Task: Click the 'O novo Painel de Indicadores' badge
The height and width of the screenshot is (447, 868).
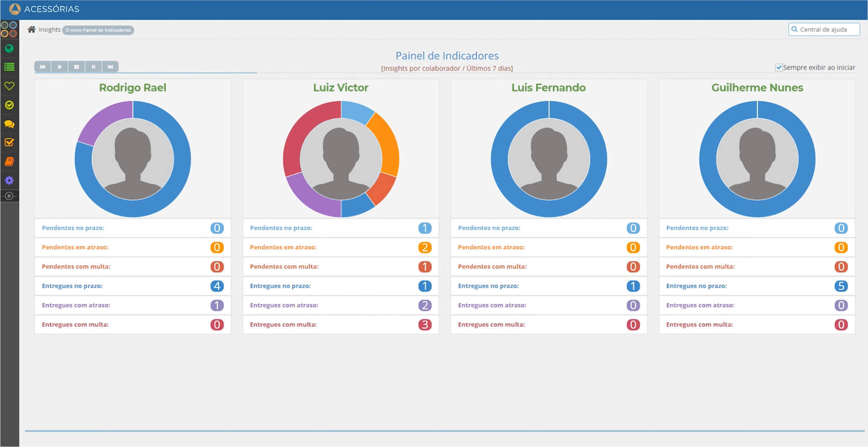Action: click(98, 30)
